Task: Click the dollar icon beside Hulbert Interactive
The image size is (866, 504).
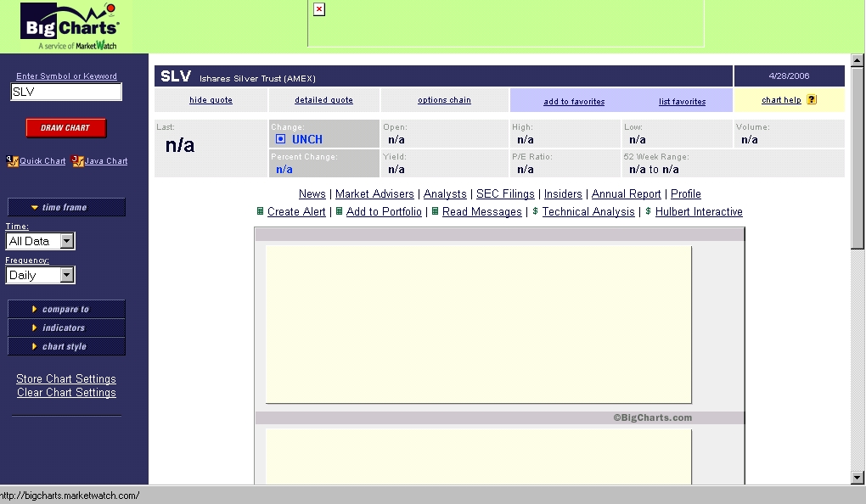Action: (648, 211)
